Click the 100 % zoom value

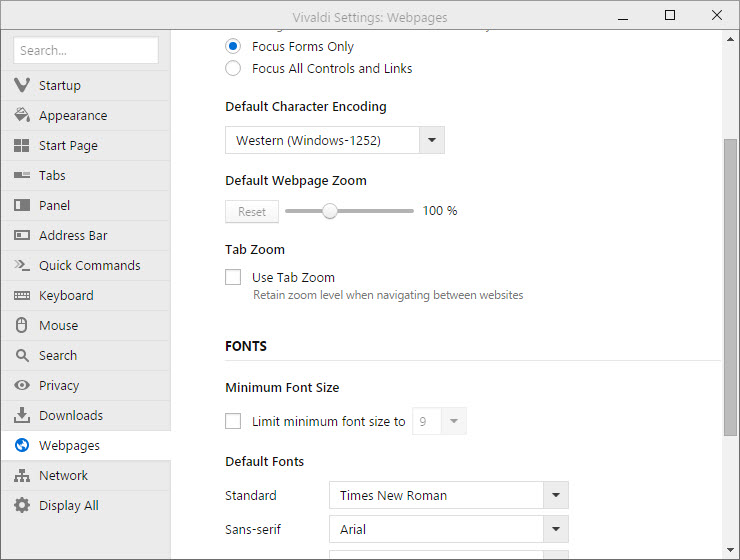[x=439, y=211]
